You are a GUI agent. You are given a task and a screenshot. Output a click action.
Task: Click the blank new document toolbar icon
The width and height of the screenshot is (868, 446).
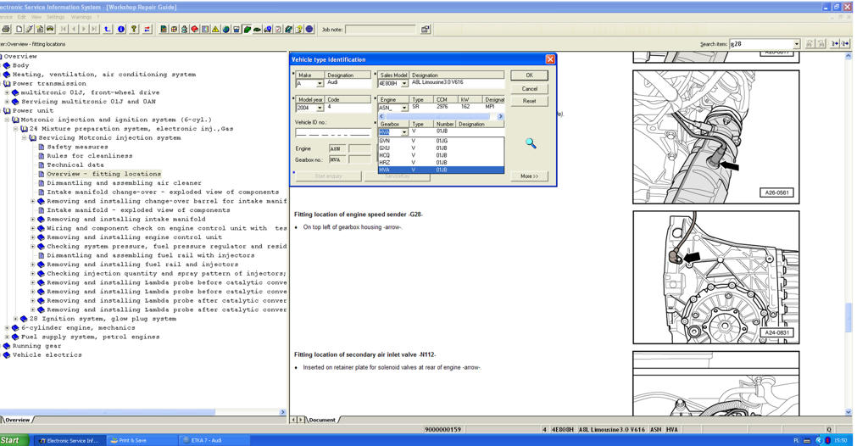(x=19, y=29)
